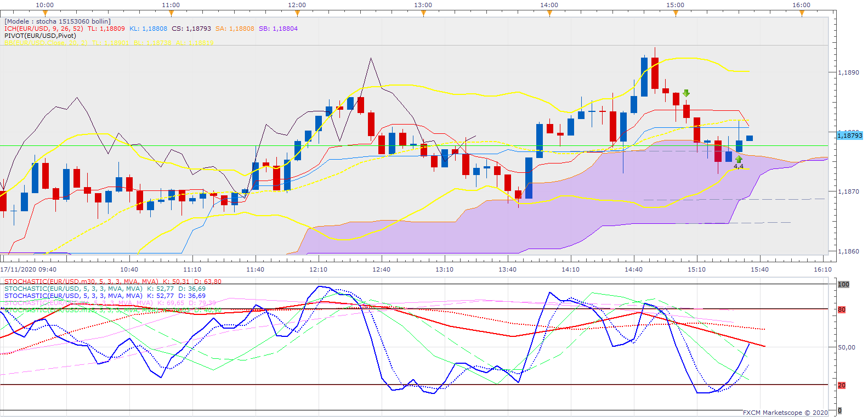Screen dimensions: 868x417
Task: Click the 16:10 time axis label
Action: pyautogui.click(x=823, y=269)
